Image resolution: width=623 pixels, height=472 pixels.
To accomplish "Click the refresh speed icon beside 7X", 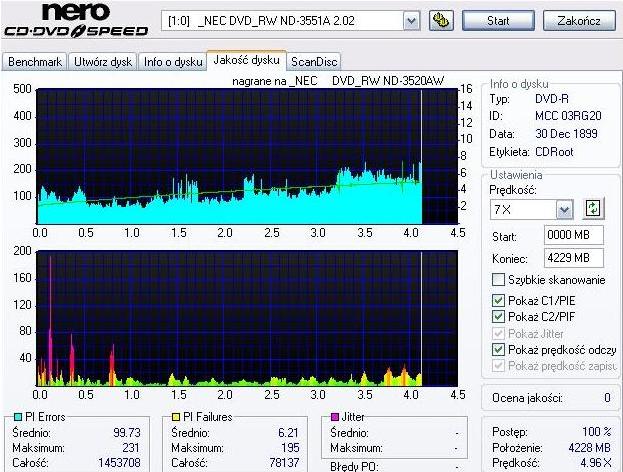I will [593, 208].
